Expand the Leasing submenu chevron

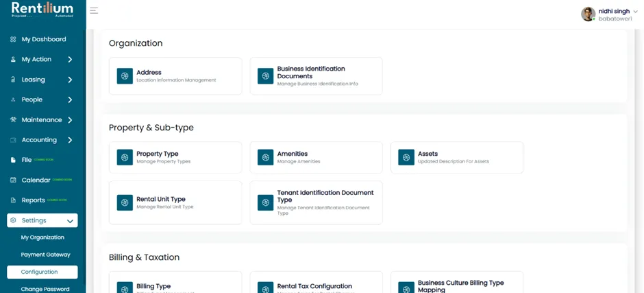(70, 80)
